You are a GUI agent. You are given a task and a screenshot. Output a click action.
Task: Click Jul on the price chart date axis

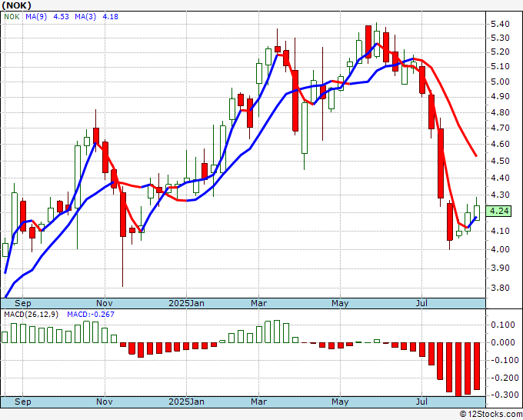422,303
